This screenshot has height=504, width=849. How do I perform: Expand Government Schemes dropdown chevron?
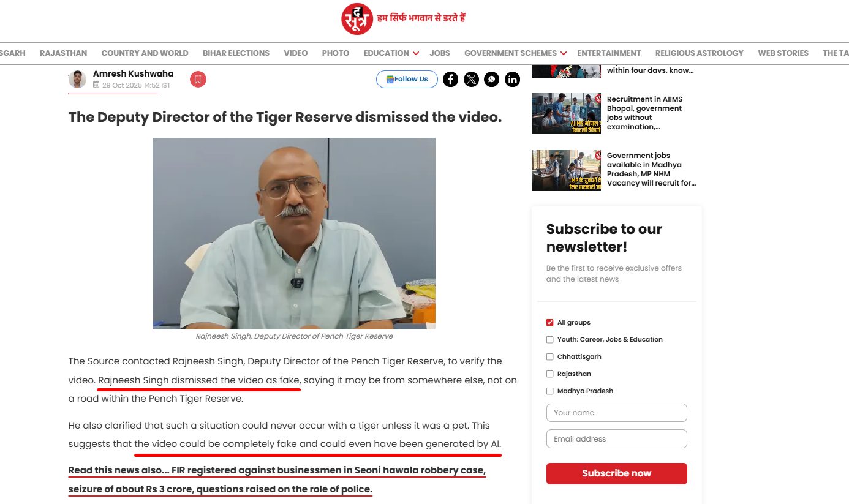(x=564, y=53)
